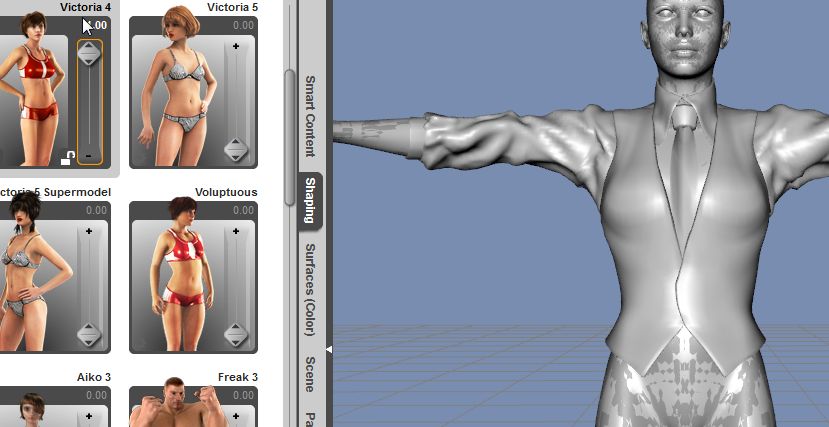Click the plus atop the Freak 3 slider

point(236,416)
